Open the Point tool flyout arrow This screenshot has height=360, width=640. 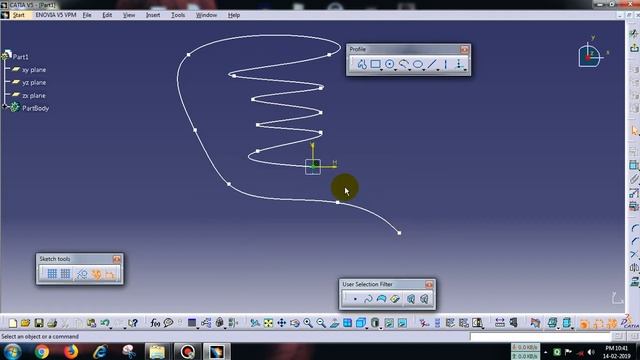click(465, 70)
